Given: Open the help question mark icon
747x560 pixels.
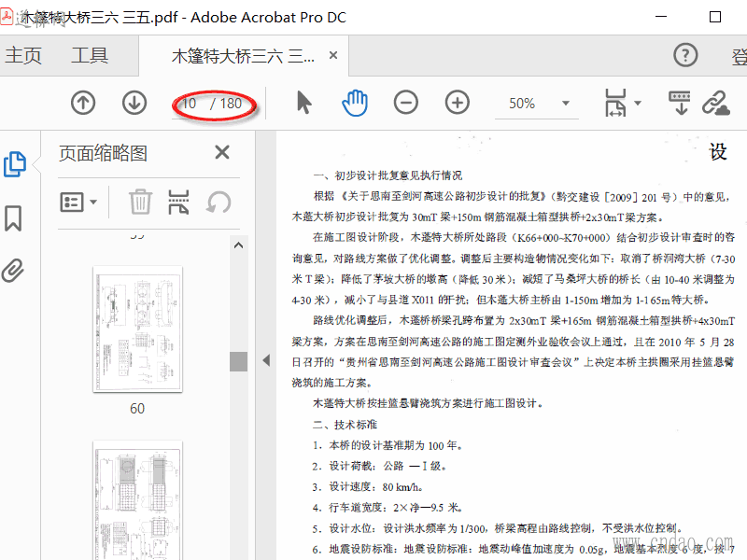Looking at the screenshot, I should point(685,55).
